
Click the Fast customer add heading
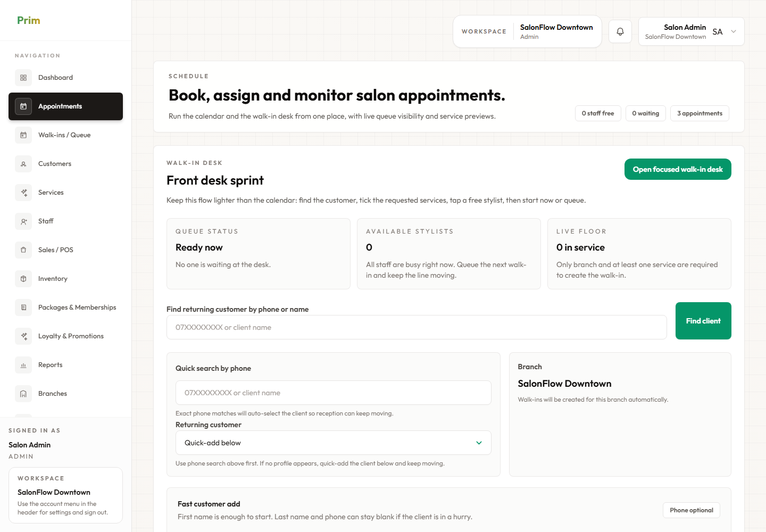pos(209,504)
